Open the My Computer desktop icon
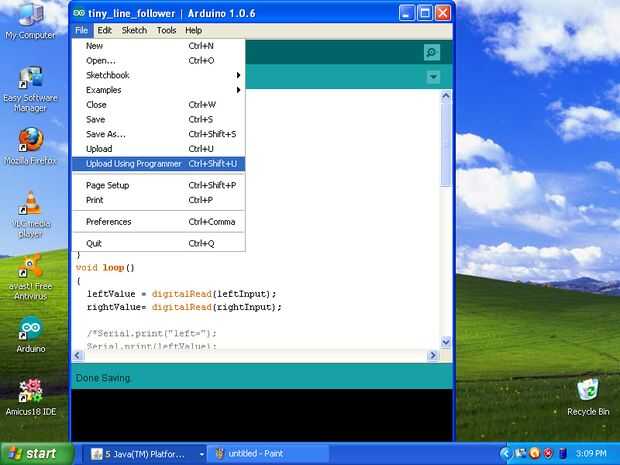 [30, 21]
